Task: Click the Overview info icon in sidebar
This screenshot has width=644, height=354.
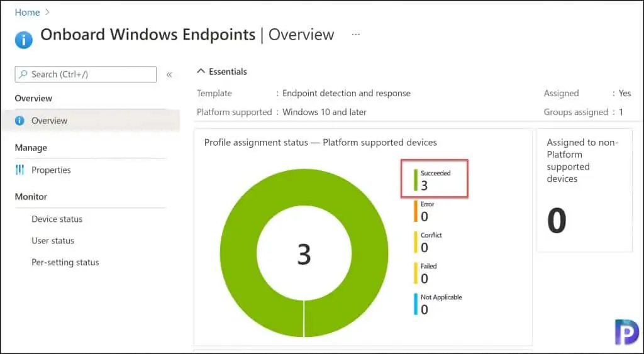Action: [19, 121]
